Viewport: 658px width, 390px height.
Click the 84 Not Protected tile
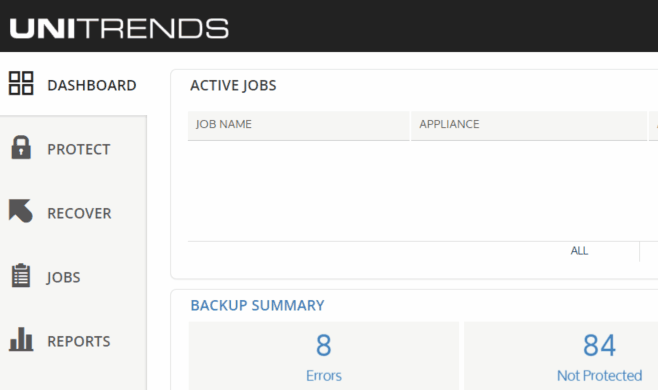tap(561, 356)
